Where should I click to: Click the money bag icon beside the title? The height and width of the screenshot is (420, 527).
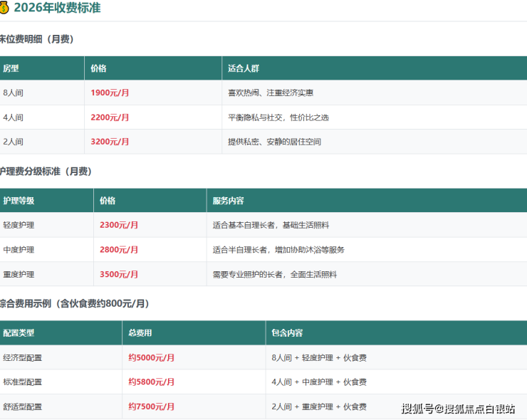[x=4, y=8]
